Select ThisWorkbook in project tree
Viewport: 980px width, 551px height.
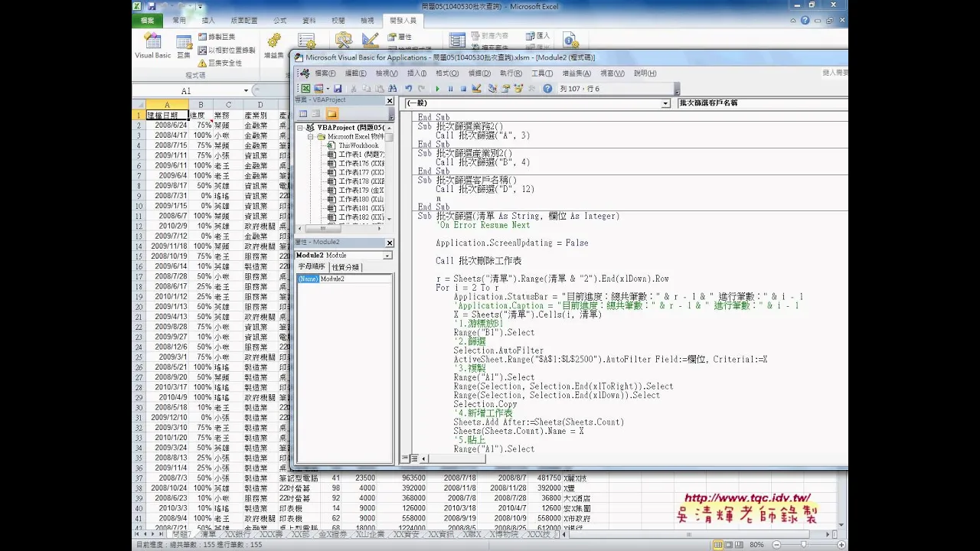coord(358,145)
